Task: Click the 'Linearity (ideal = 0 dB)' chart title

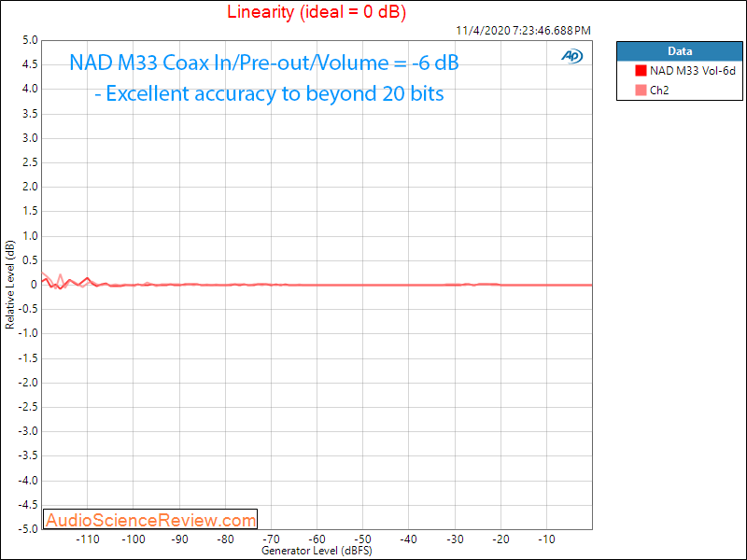Action: pos(317,11)
